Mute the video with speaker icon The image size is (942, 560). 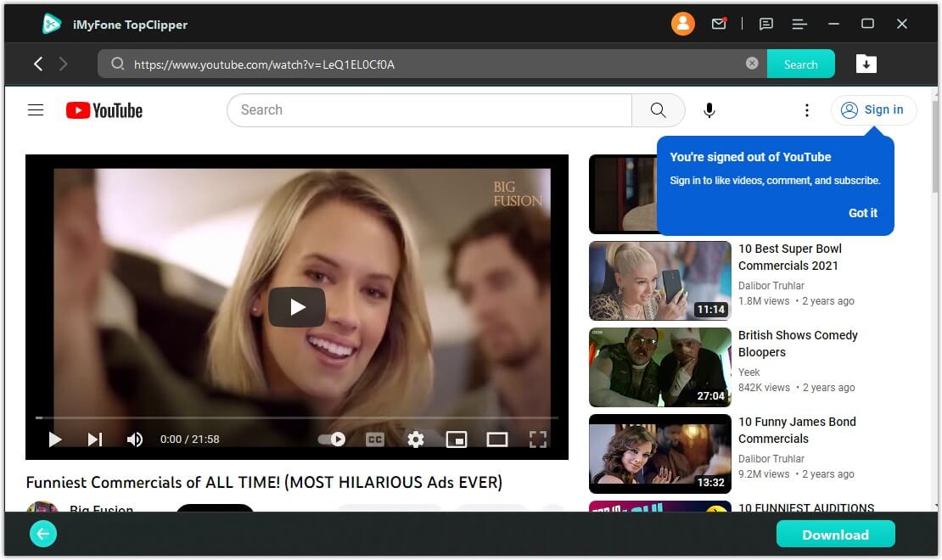(135, 440)
